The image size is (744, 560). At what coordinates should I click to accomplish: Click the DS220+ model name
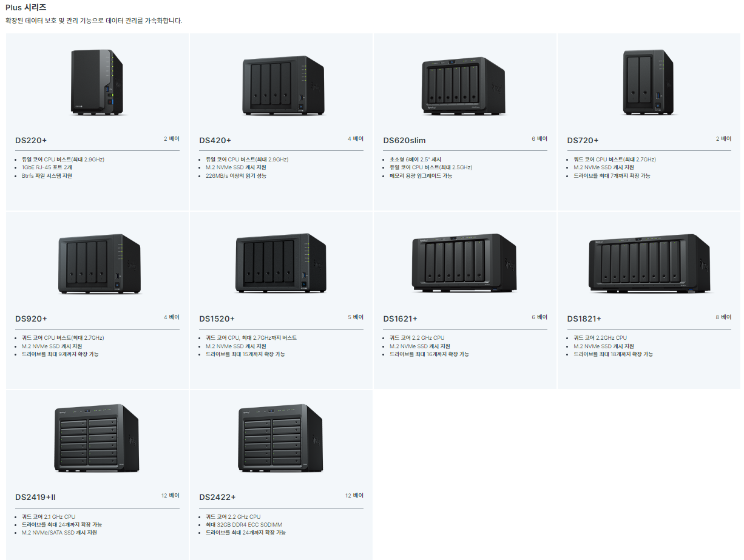(31, 140)
